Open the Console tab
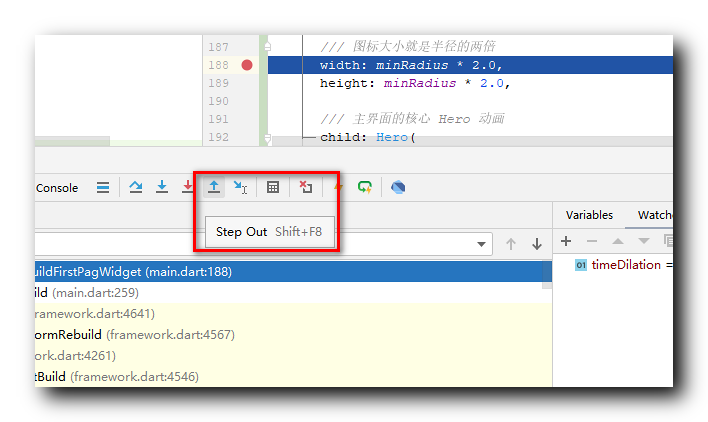 57,188
